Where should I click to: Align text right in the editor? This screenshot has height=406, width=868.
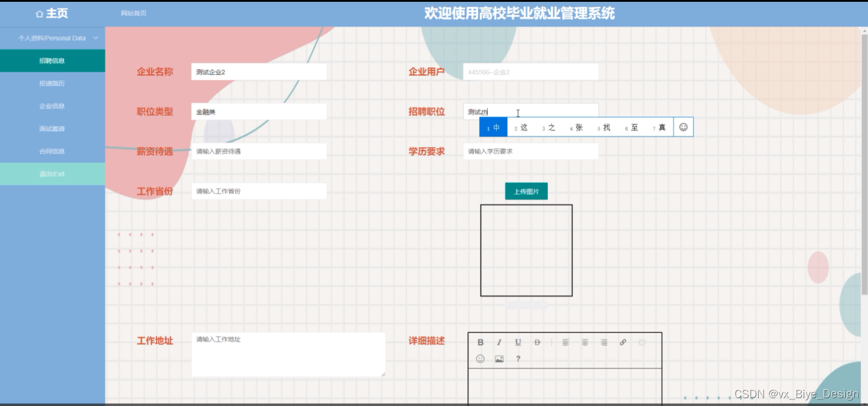pyautogui.click(x=604, y=342)
